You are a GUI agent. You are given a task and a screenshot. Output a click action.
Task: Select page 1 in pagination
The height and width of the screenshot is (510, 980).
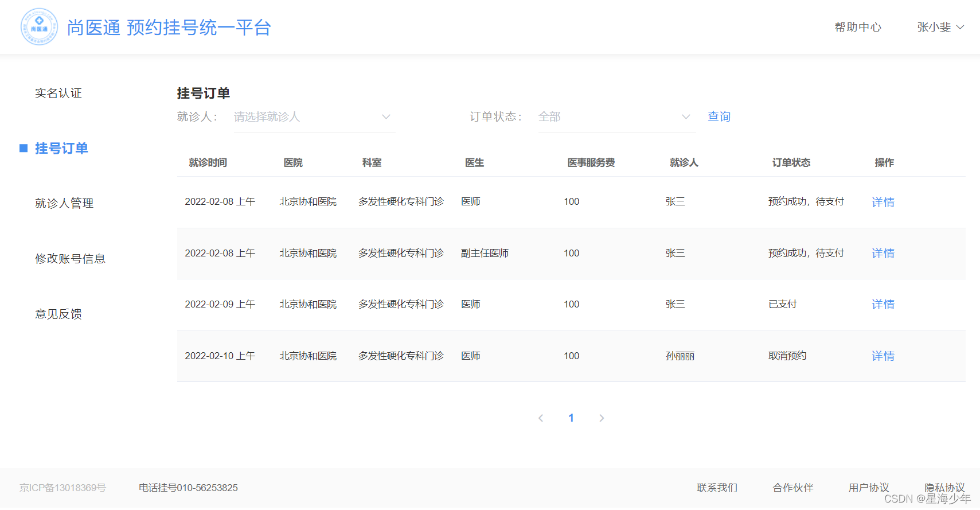click(571, 418)
